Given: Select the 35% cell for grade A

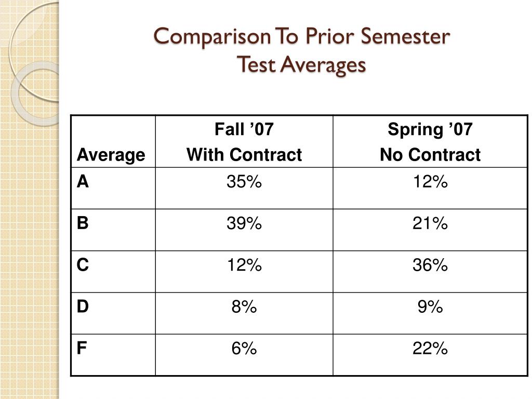Looking at the screenshot, I should [x=244, y=188].
